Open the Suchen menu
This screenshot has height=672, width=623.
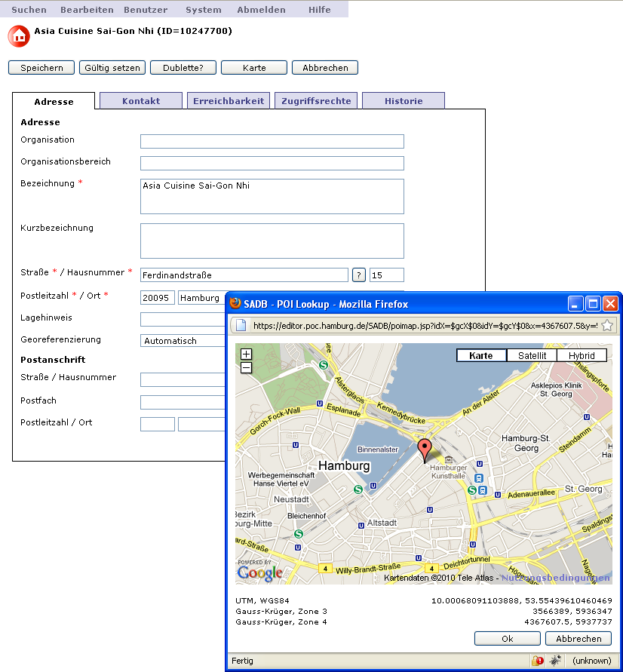(29, 10)
